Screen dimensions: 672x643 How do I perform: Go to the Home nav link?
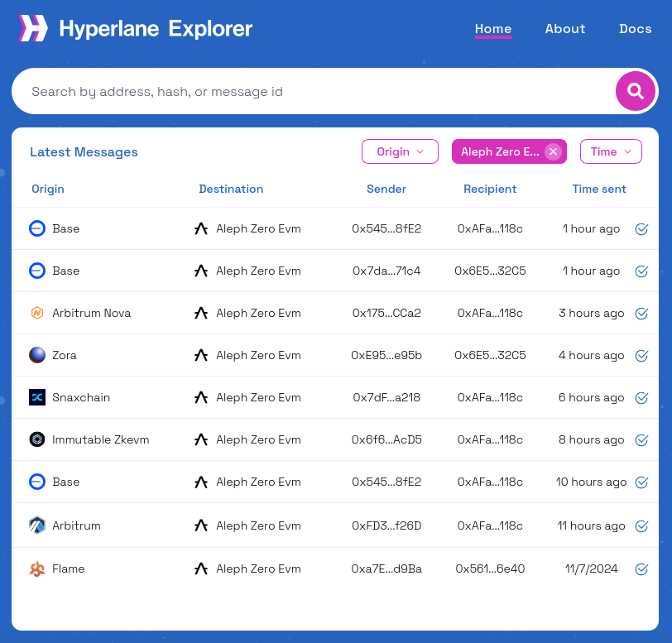pos(493,29)
